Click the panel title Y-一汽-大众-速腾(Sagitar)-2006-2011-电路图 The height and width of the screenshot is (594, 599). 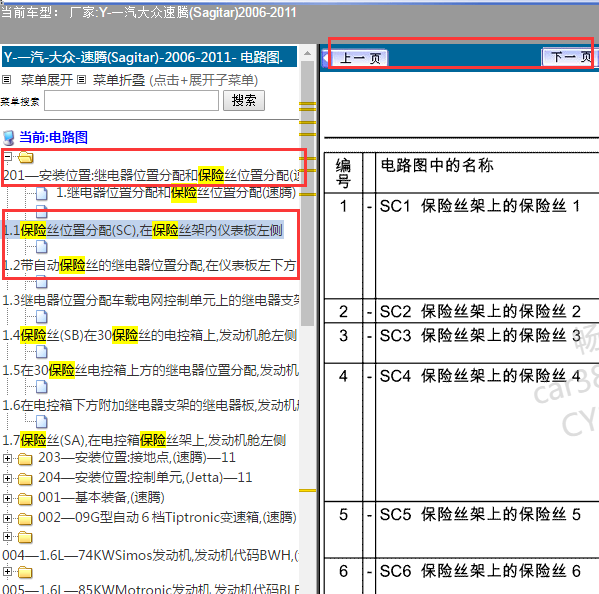[x=149, y=57]
